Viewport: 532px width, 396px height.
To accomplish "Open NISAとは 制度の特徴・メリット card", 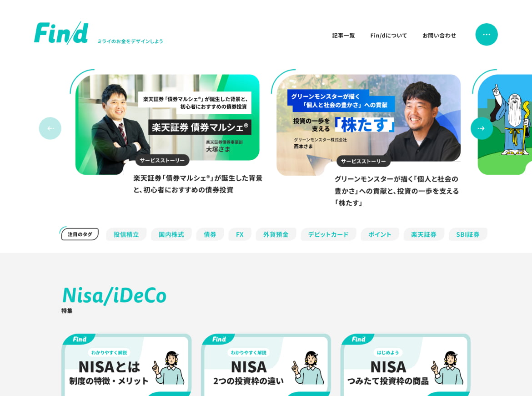I will coord(126,366).
